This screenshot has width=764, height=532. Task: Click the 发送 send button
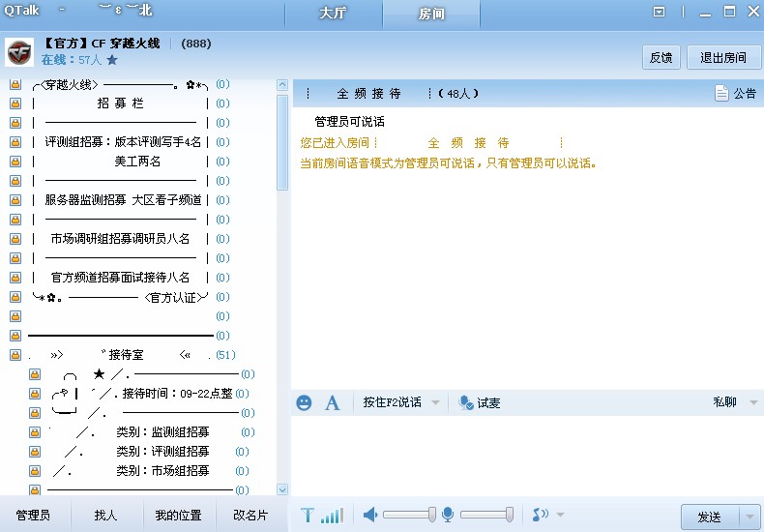click(710, 516)
